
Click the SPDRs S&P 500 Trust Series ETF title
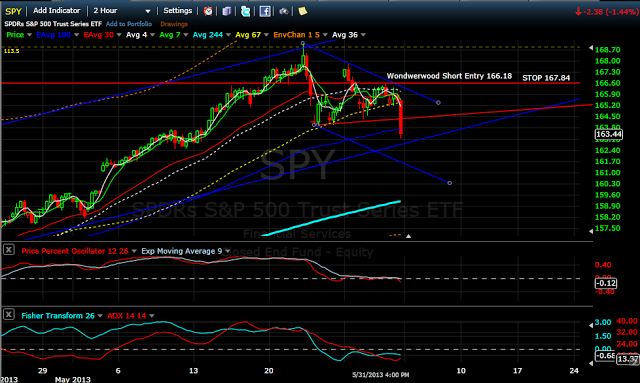click(53, 24)
